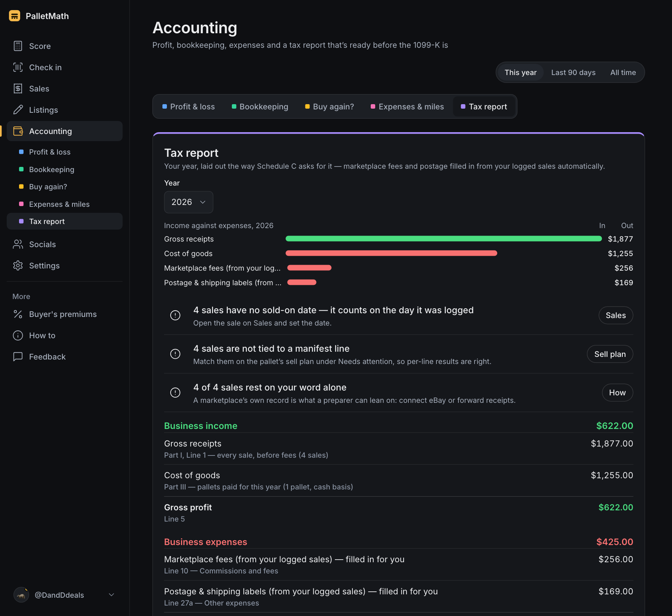Image resolution: width=672 pixels, height=616 pixels.
Task: Click the Marketplace fees $256.00 amount
Action: [x=616, y=559]
